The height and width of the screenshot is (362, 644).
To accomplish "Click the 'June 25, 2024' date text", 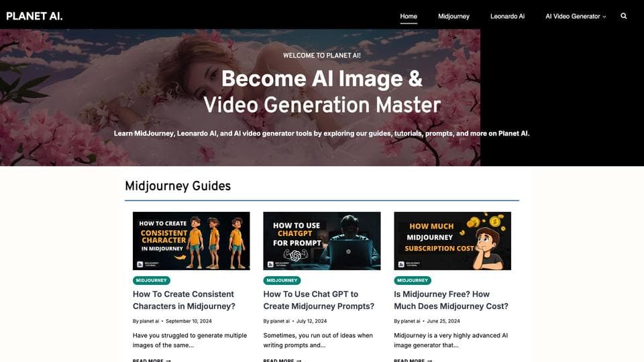I will click(443, 321).
